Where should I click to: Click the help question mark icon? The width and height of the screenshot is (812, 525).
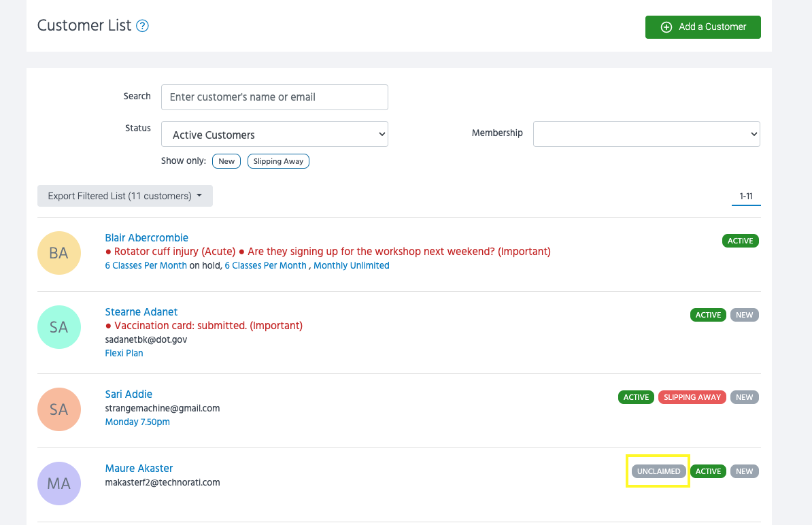tap(142, 27)
